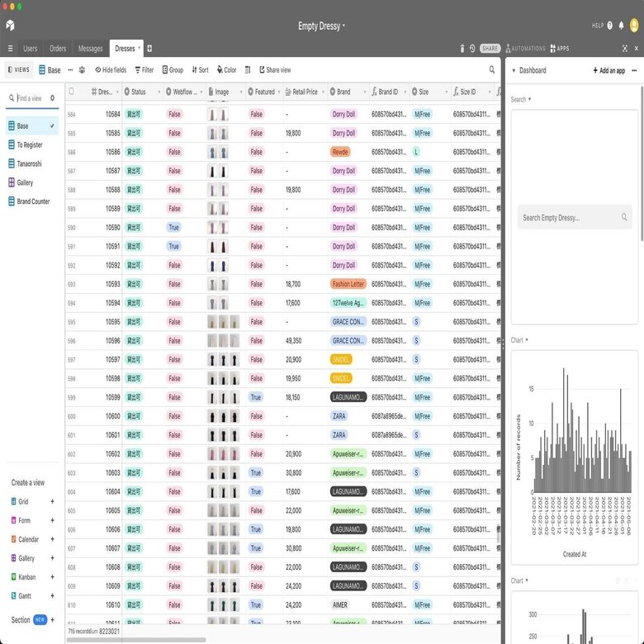Viewport: 644px width, 644px height.
Task: Open Retail Price column header dropdown
Action: click(323, 92)
